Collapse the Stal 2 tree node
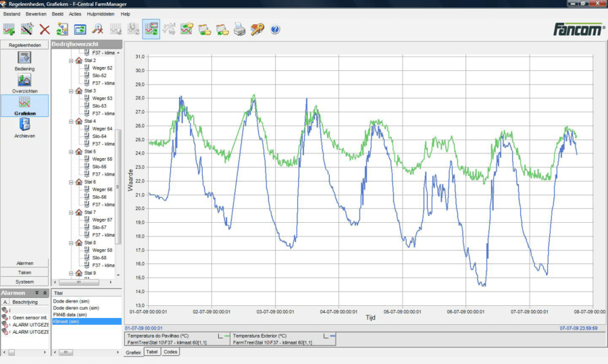Viewport: 608px width, 364px height. pos(71,61)
